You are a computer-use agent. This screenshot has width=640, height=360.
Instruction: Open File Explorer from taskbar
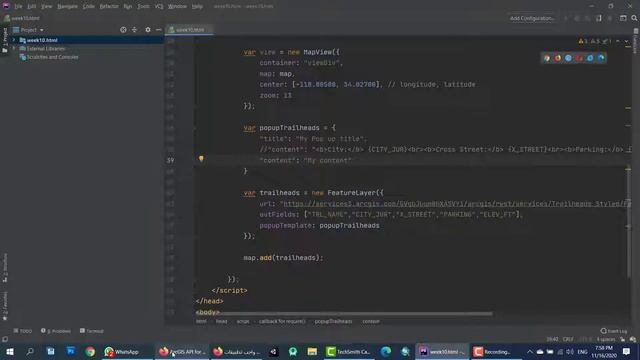[x=312, y=351]
